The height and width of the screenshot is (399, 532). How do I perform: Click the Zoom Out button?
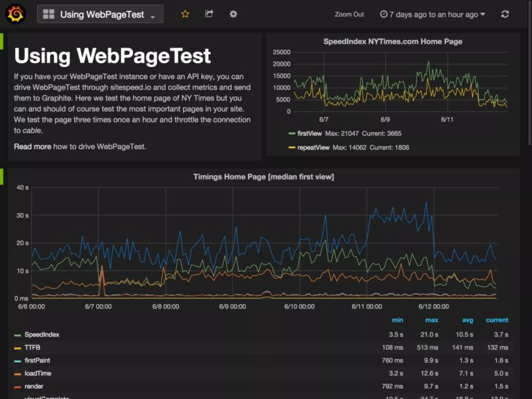click(x=349, y=15)
